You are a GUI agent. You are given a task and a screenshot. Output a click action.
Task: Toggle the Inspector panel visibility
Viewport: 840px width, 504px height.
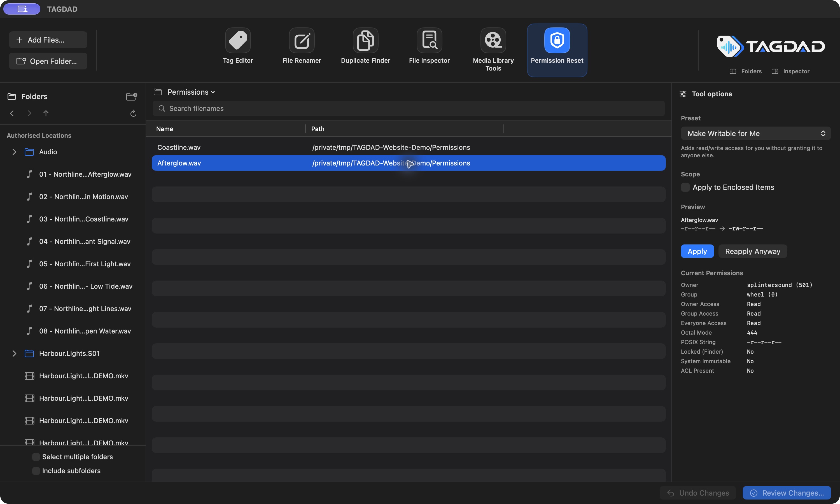tap(790, 71)
